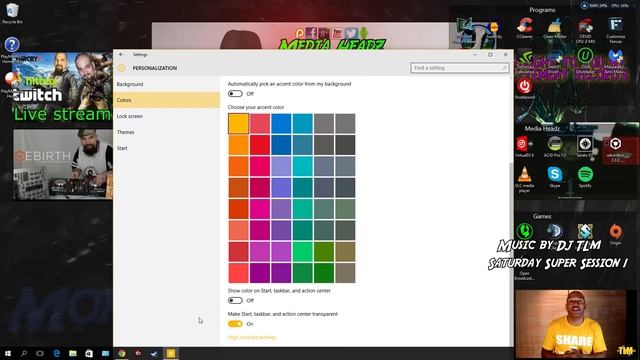Open Task View on the taskbar

coord(40,353)
